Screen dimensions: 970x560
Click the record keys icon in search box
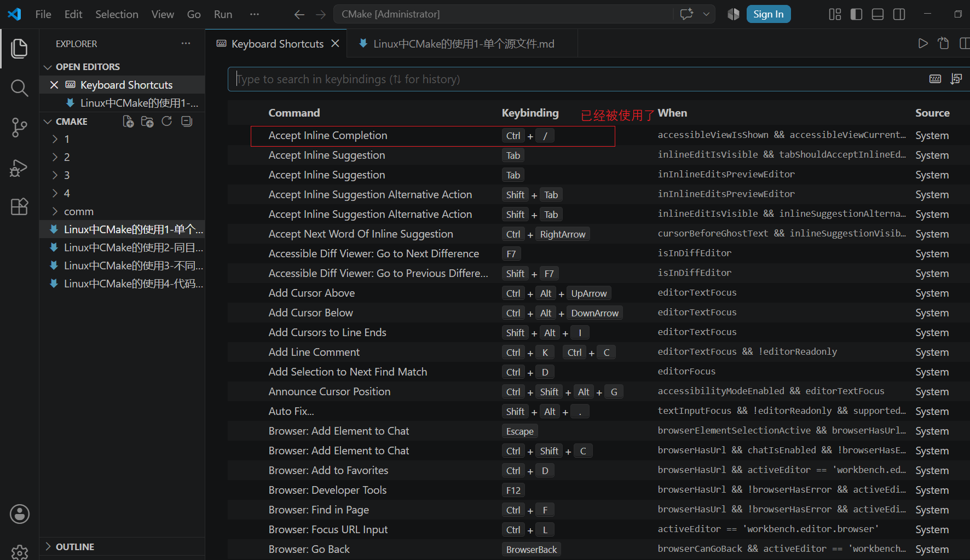click(x=936, y=79)
